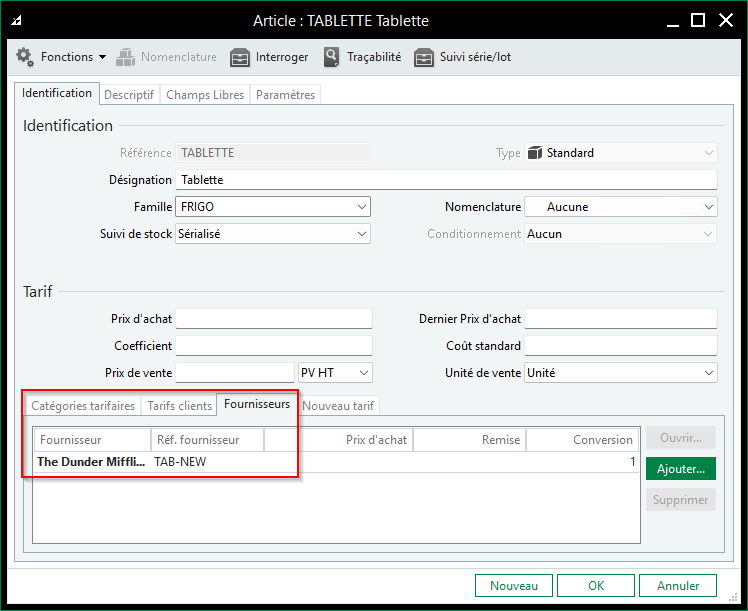This screenshot has height=611, width=748.
Task: Click the Conversion column header
Action: tap(582, 440)
